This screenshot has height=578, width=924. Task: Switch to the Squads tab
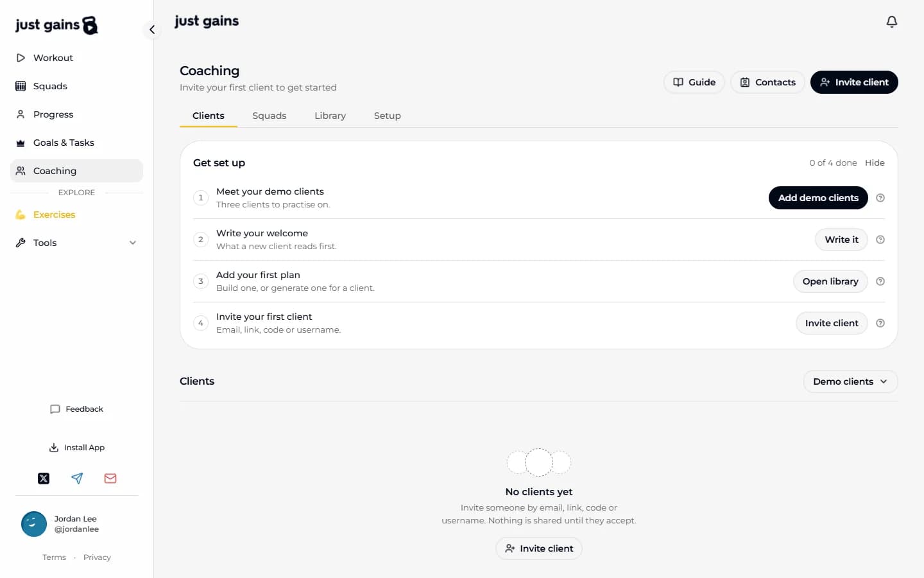pos(269,116)
